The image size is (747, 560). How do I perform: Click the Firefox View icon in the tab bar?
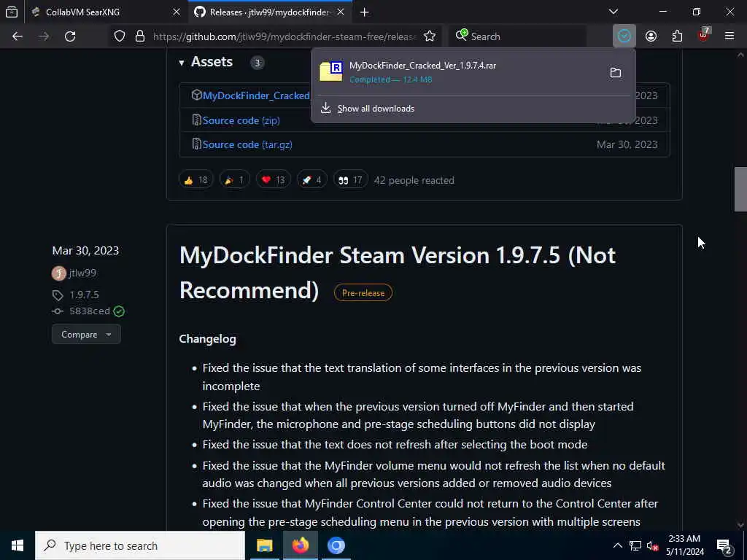[x=12, y=12]
